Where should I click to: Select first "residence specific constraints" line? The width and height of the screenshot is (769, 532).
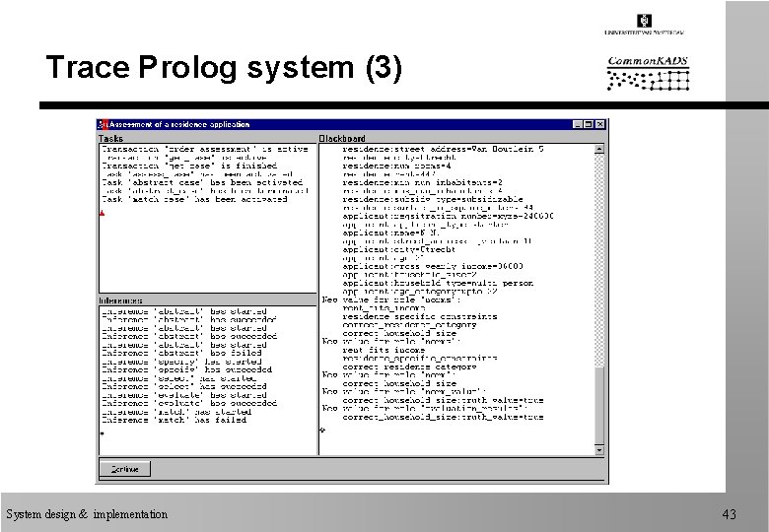(420, 316)
